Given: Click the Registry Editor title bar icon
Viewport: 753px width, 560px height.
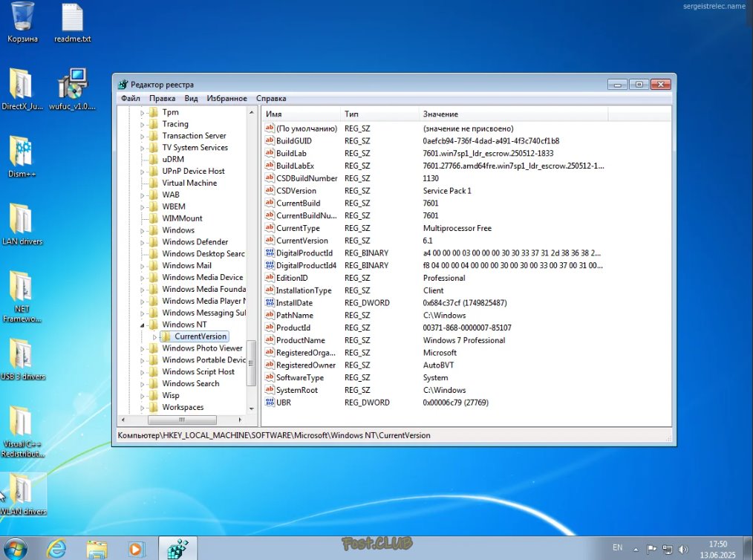Looking at the screenshot, I should tap(123, 85).
